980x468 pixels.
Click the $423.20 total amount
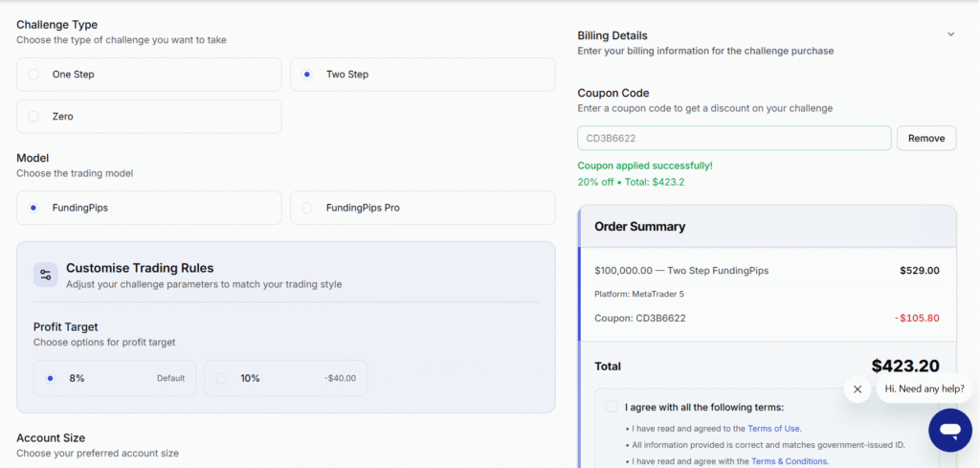[x=904, y=366]
